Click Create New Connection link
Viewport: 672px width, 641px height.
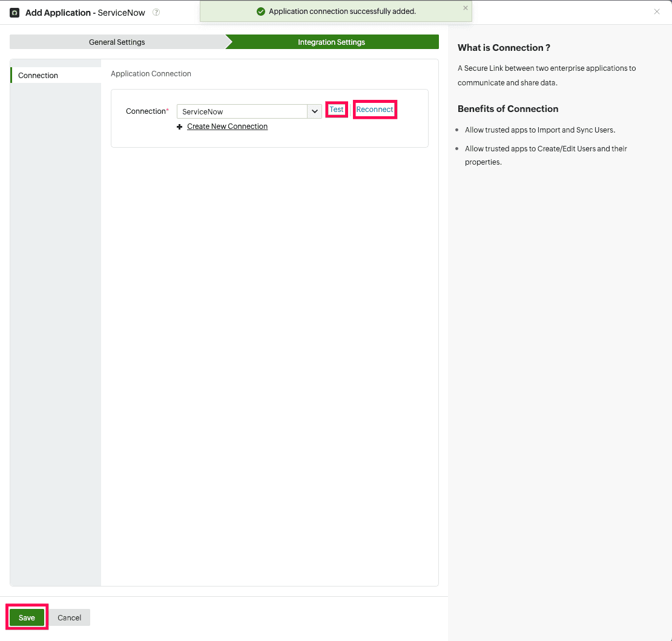coord(228,127)
